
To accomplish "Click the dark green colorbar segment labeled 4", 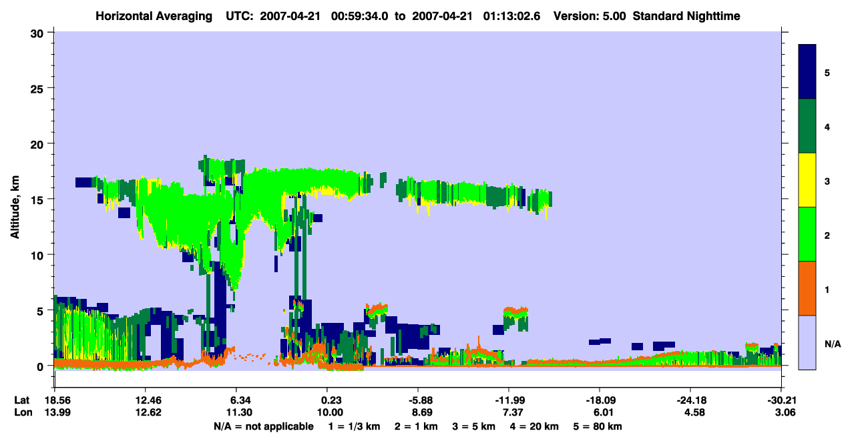I will pos(808,126).
